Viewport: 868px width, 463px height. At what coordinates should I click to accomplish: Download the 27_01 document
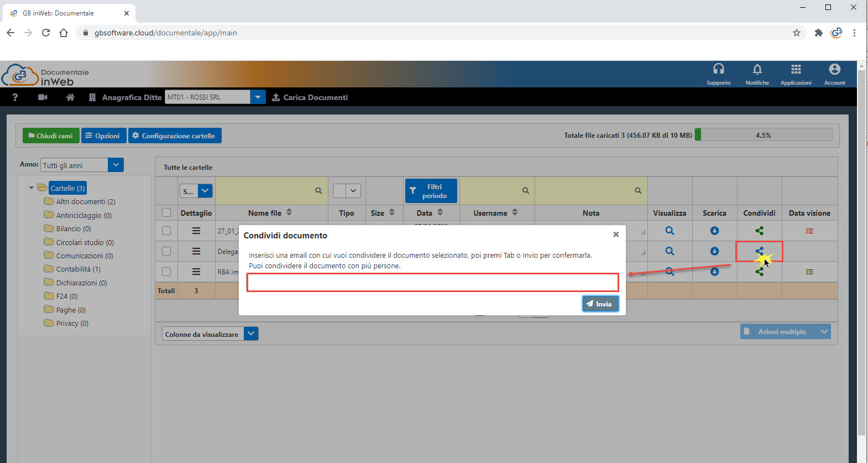point(714,231)
